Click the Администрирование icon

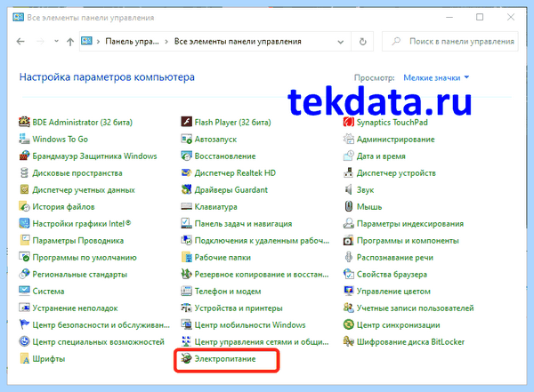(x=348, y=139)
